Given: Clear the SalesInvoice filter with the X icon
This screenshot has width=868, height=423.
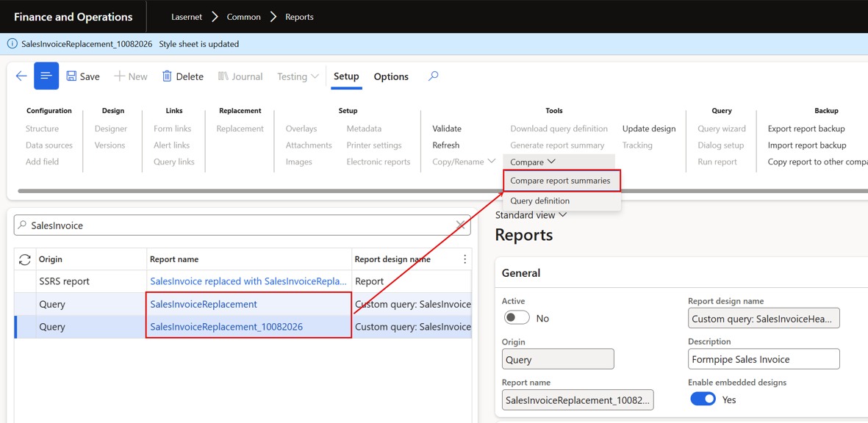Looking at the screenshot, I should (461, 225).
